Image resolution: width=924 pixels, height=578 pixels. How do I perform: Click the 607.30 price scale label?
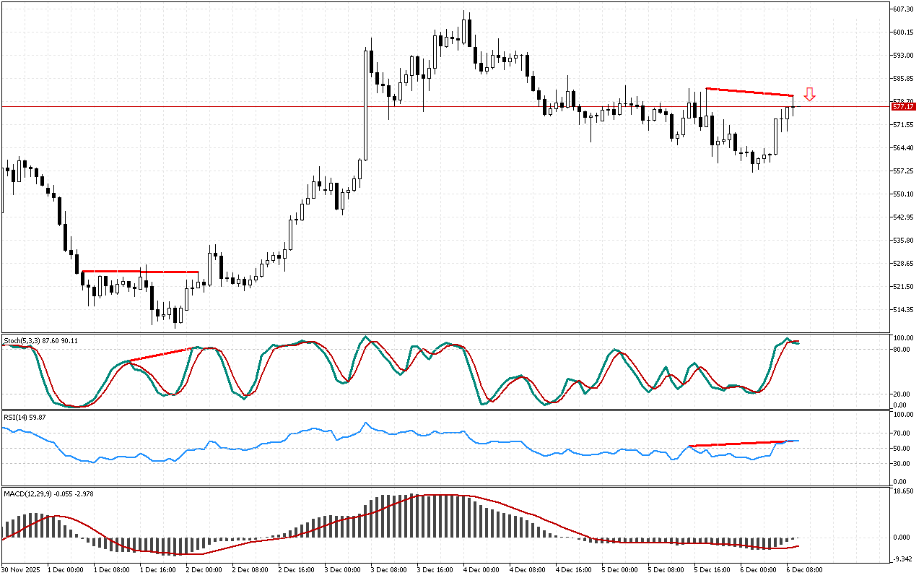(903, 9)
